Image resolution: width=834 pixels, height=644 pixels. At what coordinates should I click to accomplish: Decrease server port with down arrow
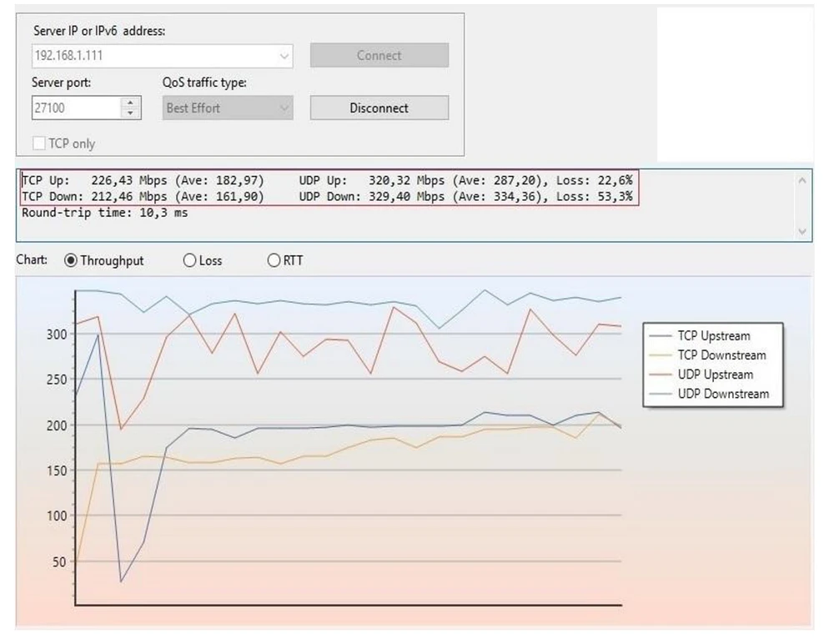click(130, 113)
